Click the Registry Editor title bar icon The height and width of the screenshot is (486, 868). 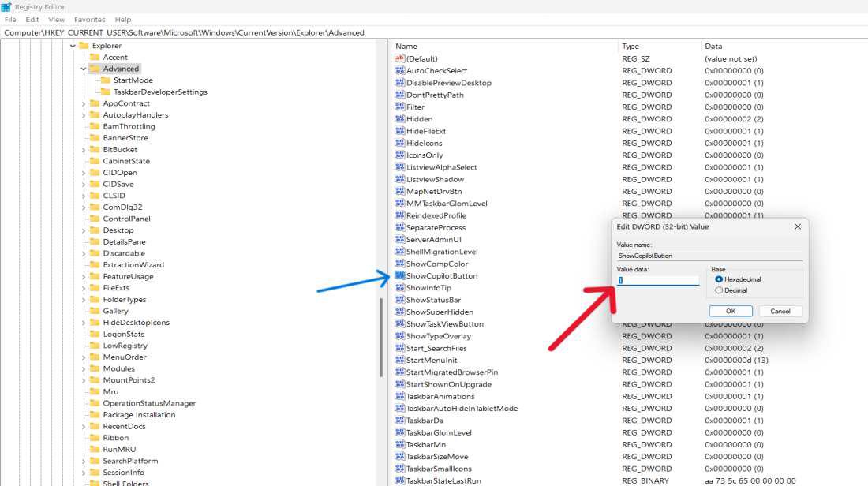[x=6, y=7]
